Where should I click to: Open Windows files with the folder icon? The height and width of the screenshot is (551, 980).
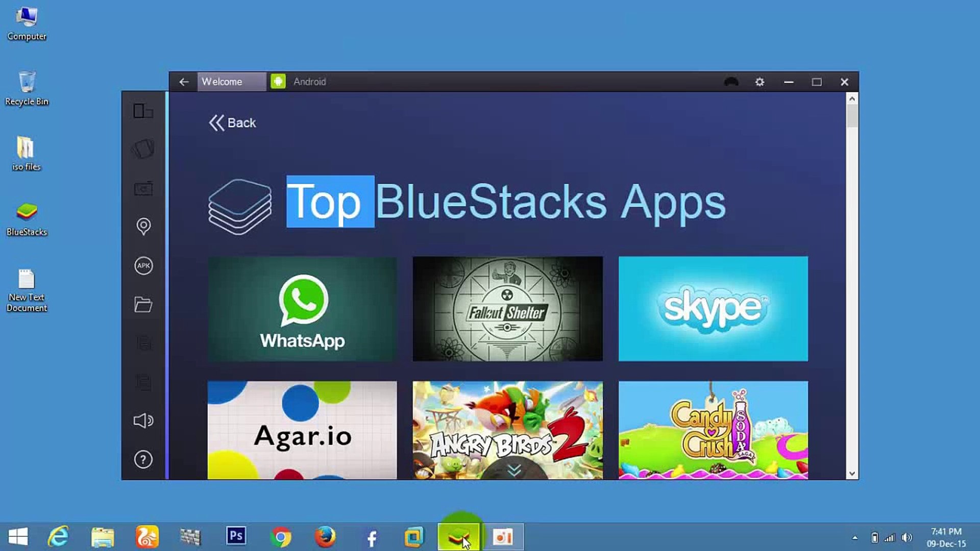click(143, 305)
